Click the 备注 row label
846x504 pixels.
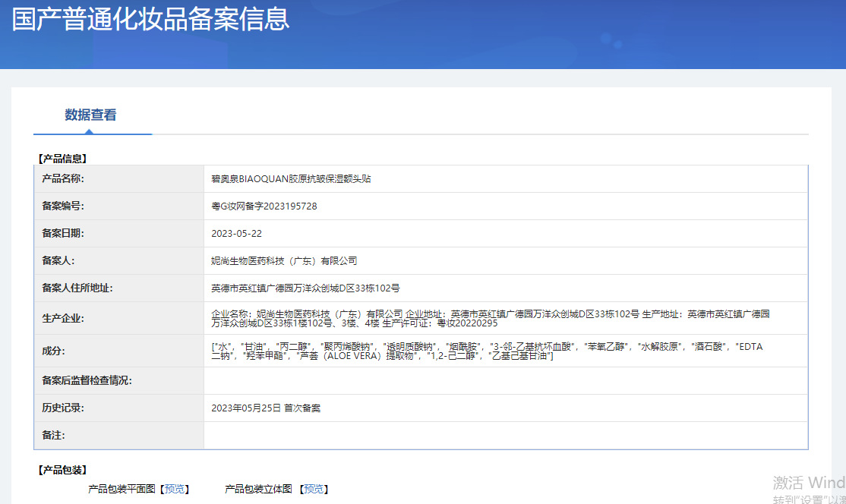click(x=53, y=436)
